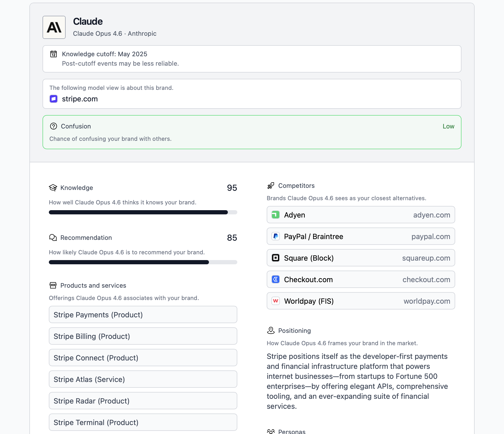Click the Adyen logo icon
This screenshot has width=504, height=434.
tap(275, 215)
